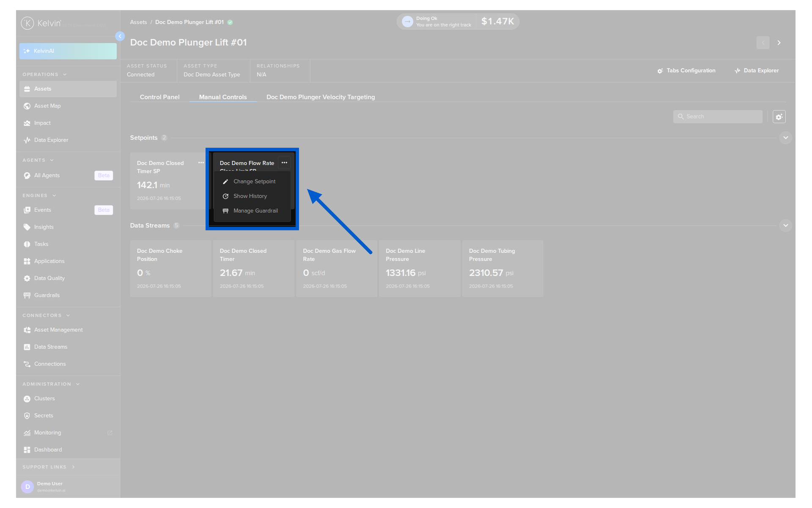Collapse the Engines section
The height and width of the screenshot is (508, 812).
coord(54,196)
